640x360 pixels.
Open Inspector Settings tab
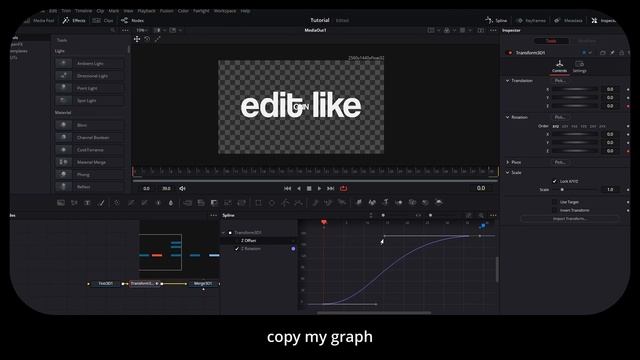point(579,67)
